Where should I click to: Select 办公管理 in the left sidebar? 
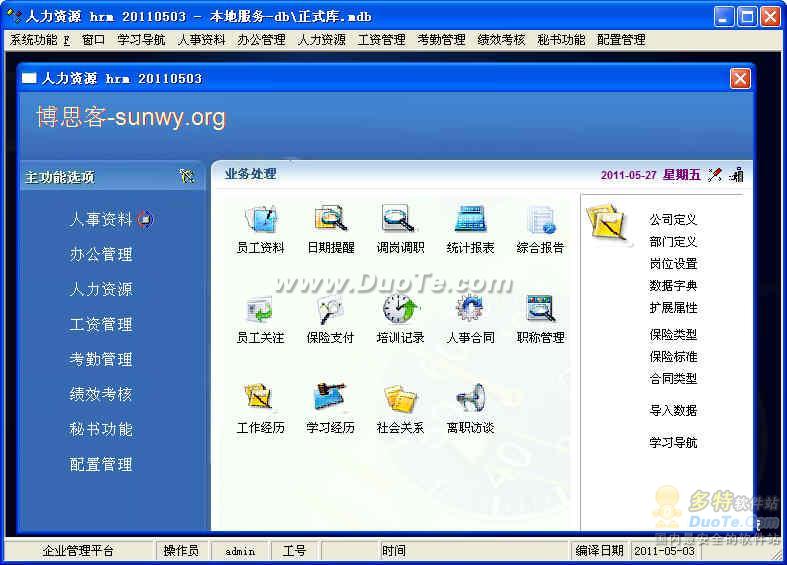click(101, 254)
